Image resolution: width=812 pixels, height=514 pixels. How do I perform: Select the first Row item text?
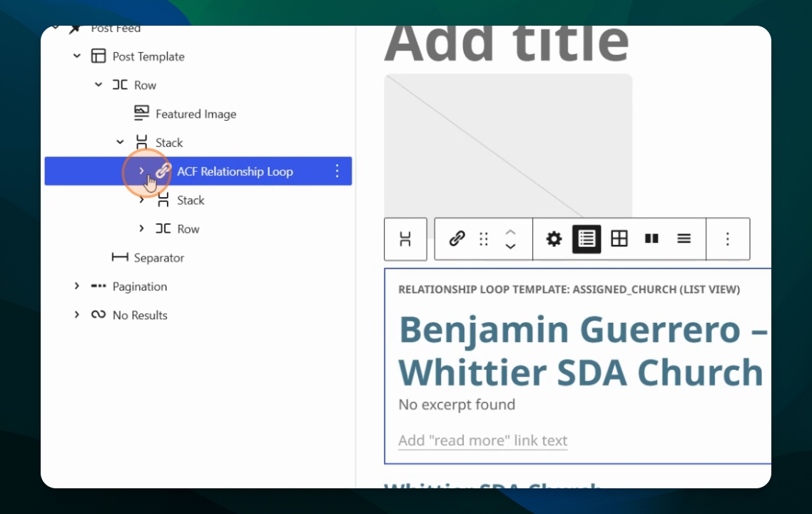pos(145,85)
